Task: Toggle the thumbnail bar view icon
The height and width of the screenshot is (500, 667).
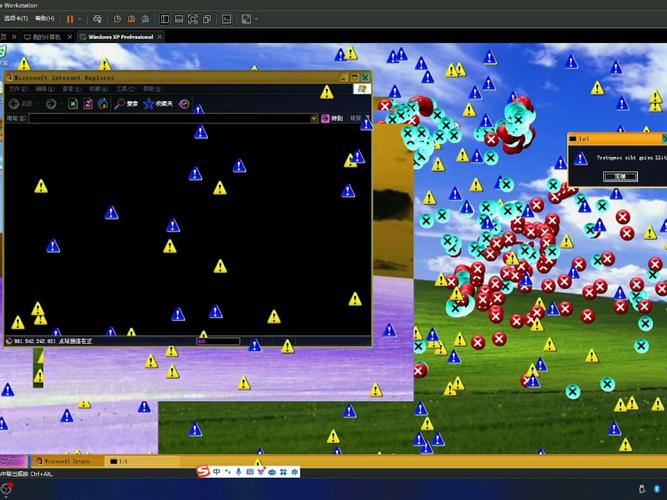Action: click(179, 19)
